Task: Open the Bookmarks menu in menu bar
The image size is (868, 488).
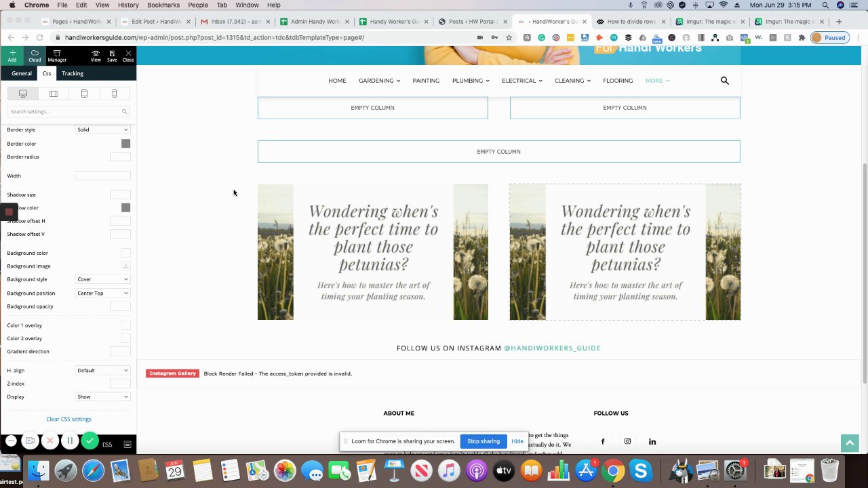Action: pyautogui.click(x=163, y=5)
